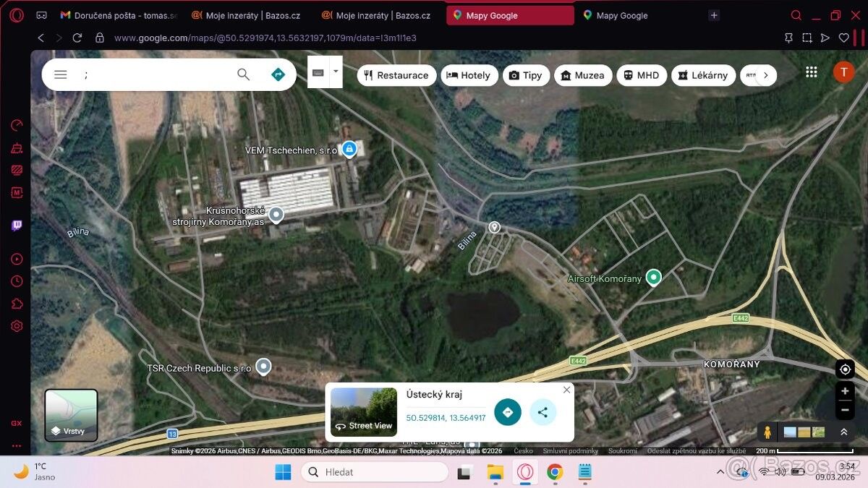Screen dimensions: 868x488
Task: Click the search magnifier icon in Maps
Action: tap(244, 74)
